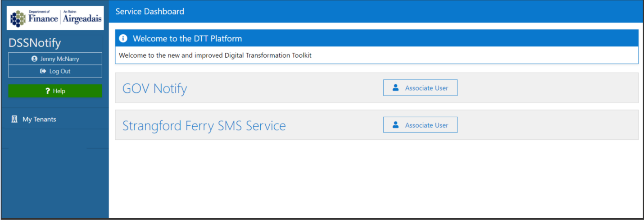
Task: Open the green Help button
Action: coord(55,91)
